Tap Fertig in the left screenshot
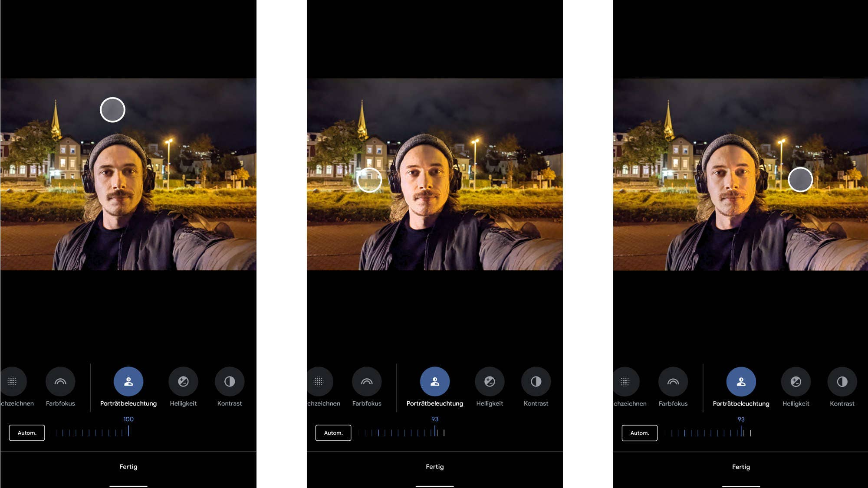Viewport: 868px width, 488px height. point(128,467)
